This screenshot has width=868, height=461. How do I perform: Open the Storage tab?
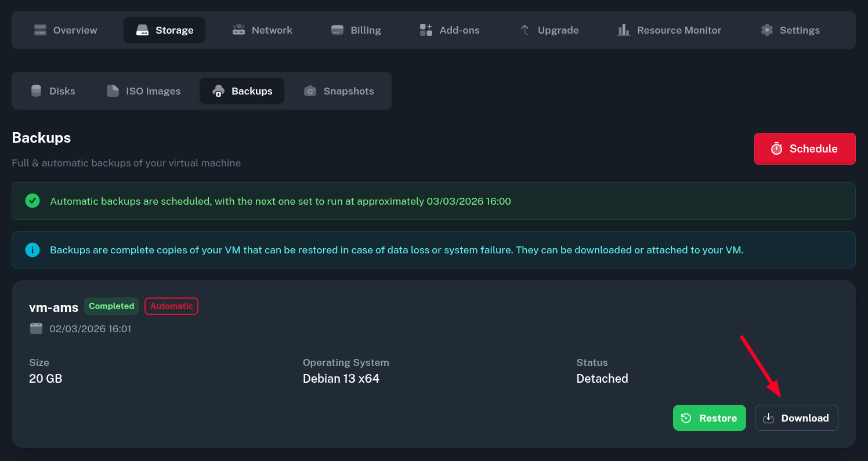click(164, 30)
